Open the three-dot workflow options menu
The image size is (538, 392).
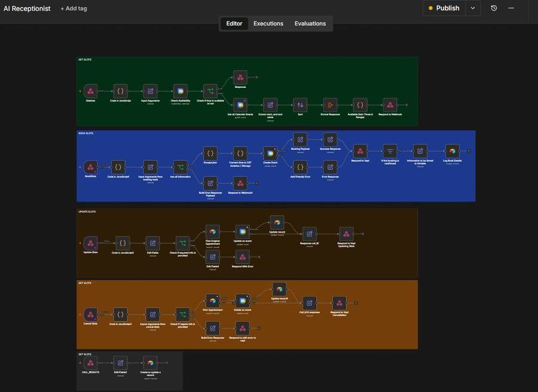coord(511,8)
